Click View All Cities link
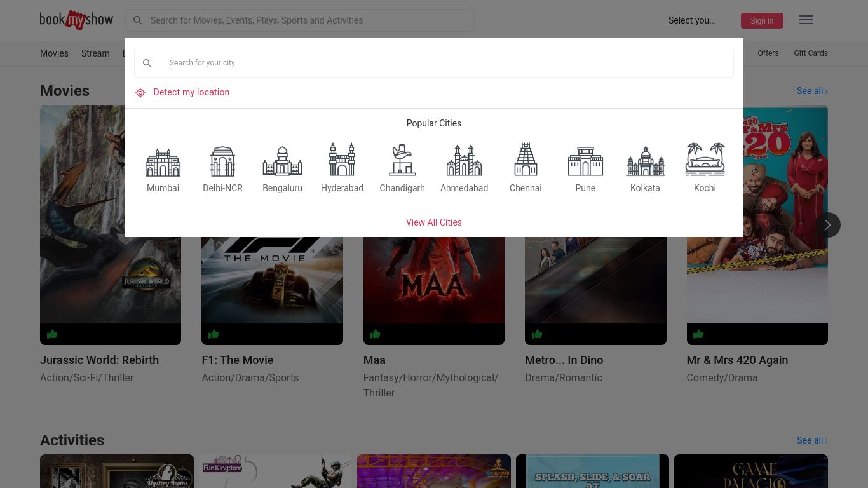Viewport: 868px width, 488px height. pyautogui.click(x=434, y=222)
